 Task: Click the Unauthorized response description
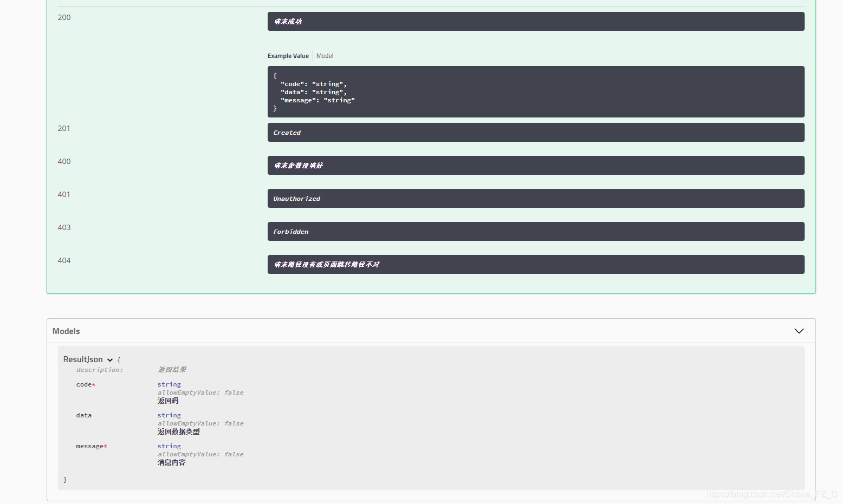coord(536,199)
